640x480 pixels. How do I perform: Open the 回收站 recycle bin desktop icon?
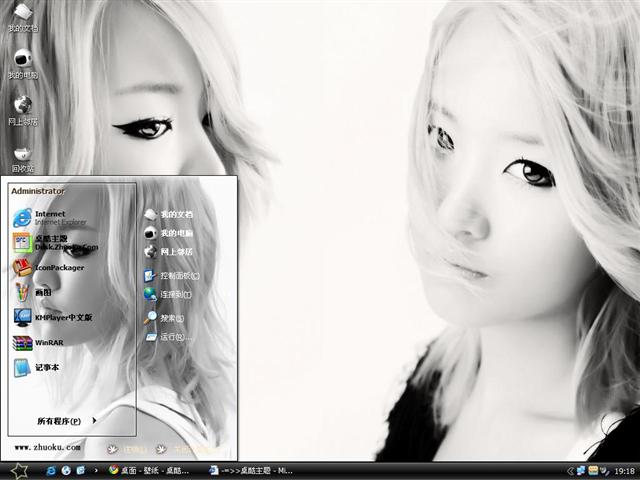(x=23, y=159)
